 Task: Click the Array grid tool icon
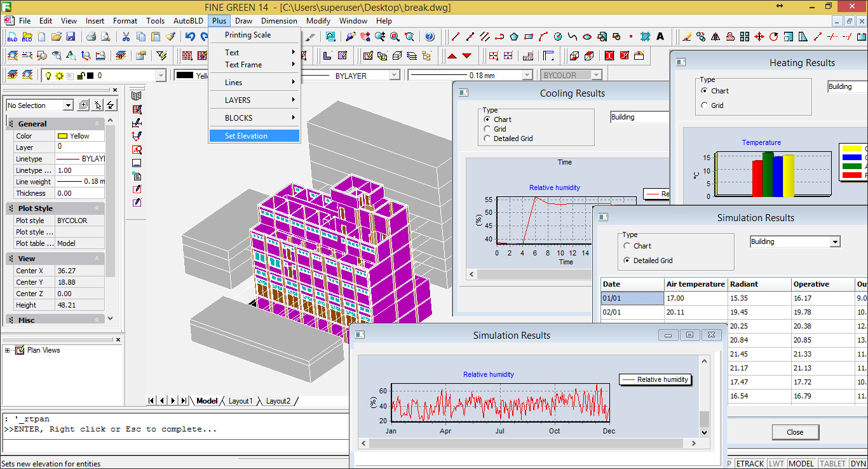click(x=744, y=36)
